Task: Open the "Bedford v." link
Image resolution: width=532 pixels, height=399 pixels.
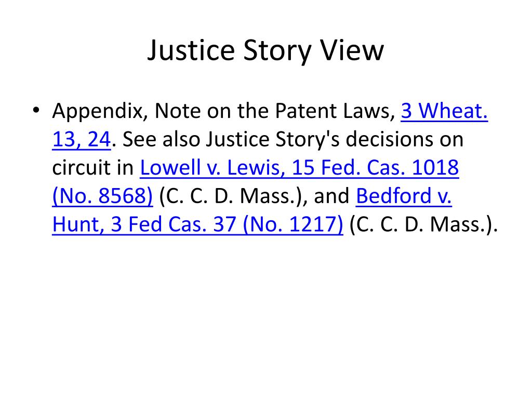Action: pos(404,196)
